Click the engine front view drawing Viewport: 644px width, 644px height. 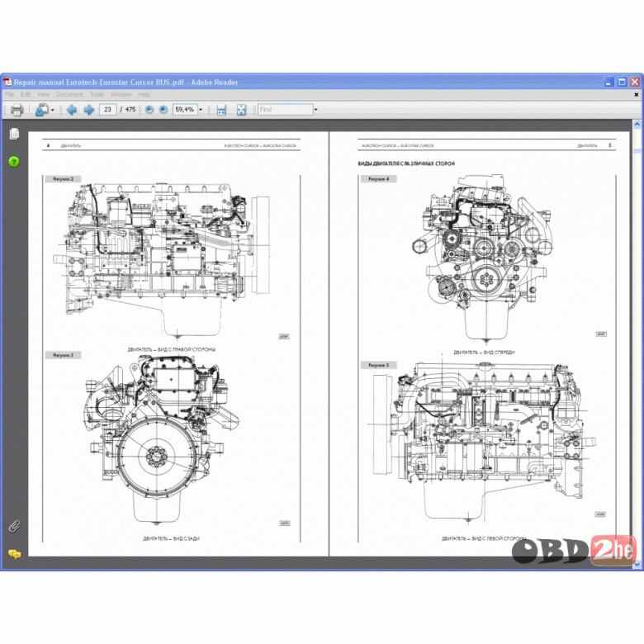coord(483,258)
